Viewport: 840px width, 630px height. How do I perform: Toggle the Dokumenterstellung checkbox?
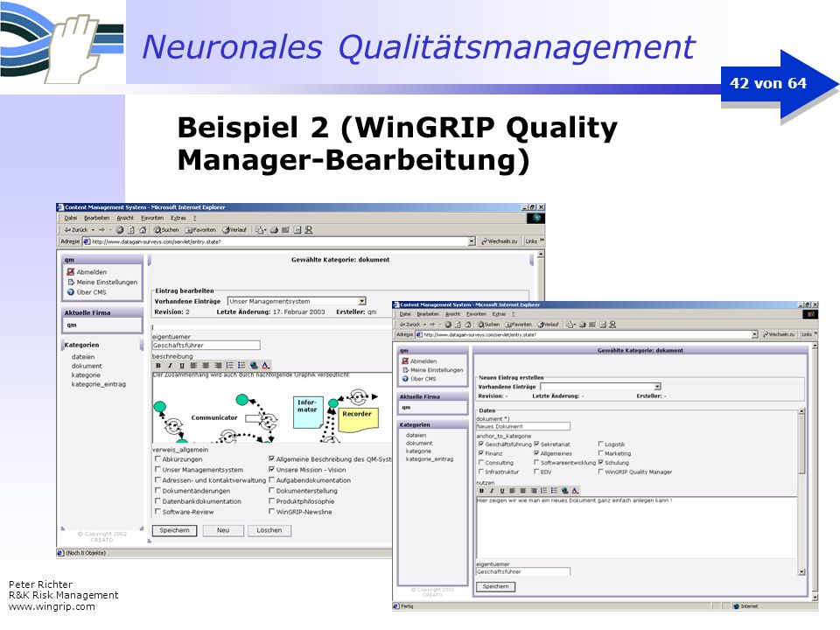pos(271,491)
